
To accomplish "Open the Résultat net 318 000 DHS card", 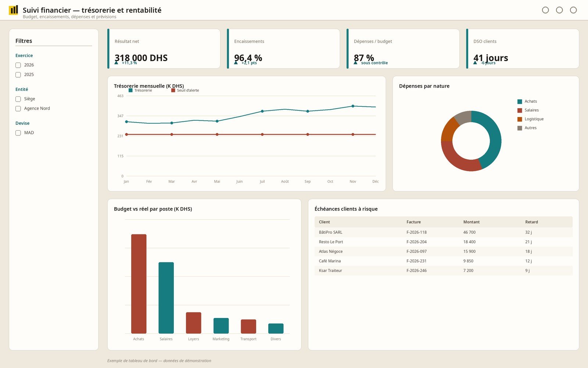I will tap(164, 49).
